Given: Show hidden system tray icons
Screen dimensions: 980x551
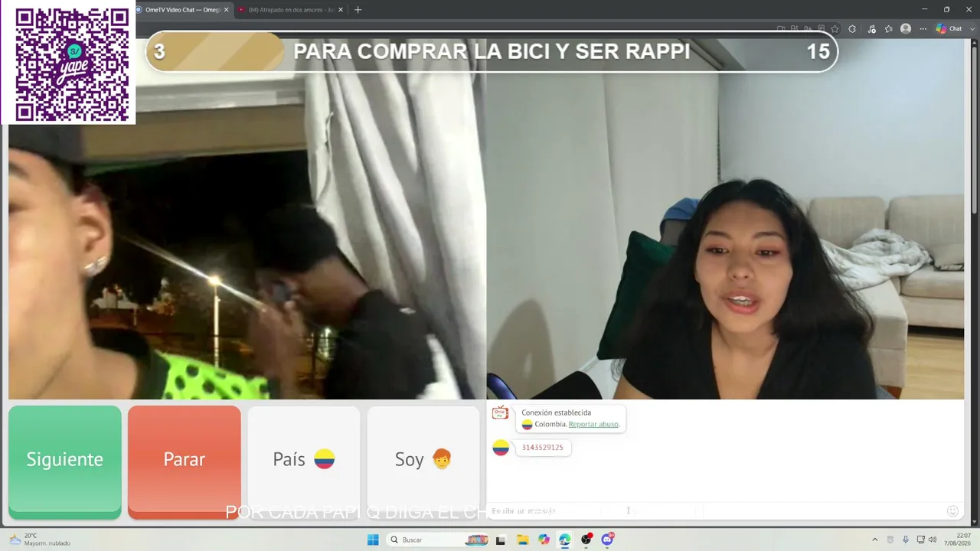Looking at the screenshot, I should [875, 540].
